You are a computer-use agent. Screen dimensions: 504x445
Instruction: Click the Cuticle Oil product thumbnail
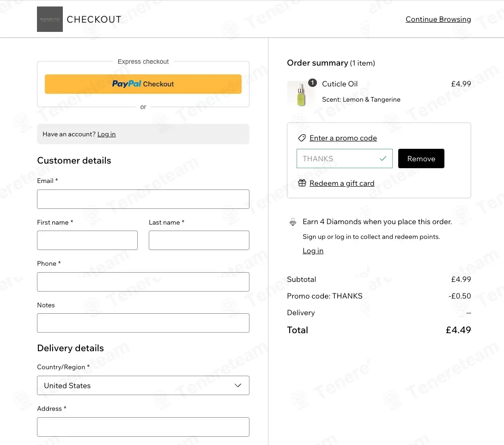coord(301,94)
